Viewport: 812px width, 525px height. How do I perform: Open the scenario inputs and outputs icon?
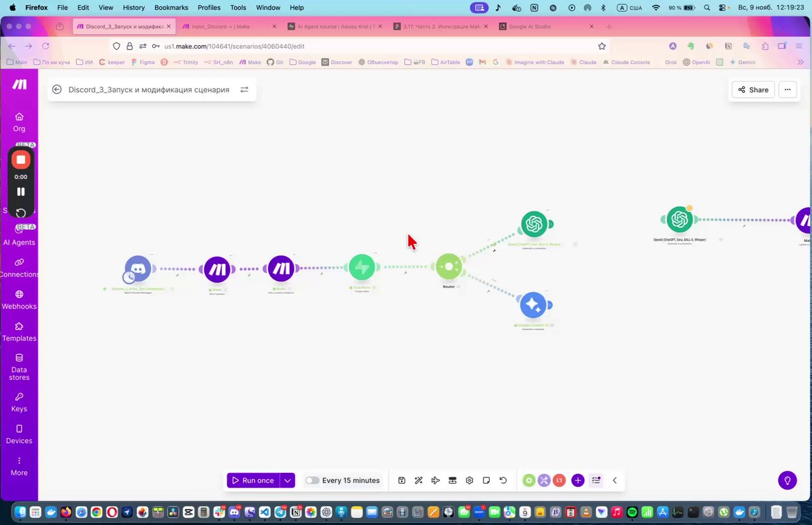point(452,481)
